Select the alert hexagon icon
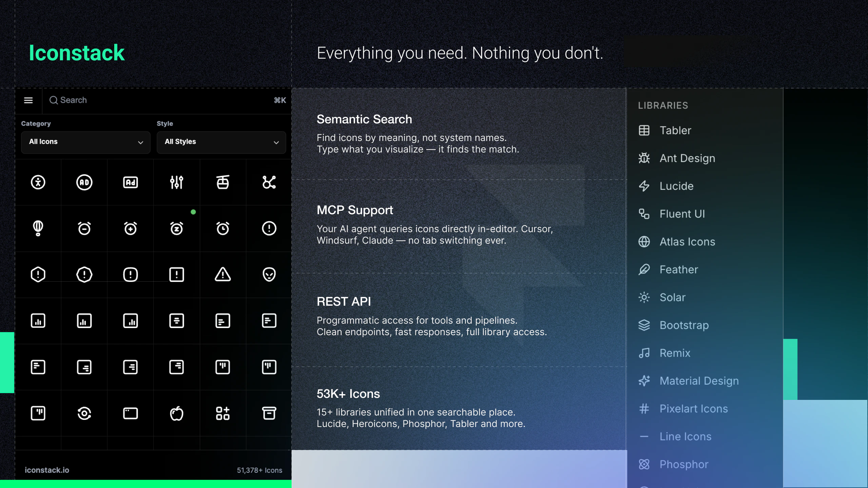Screen dimensions: 868x488 pyautogui.click(x=38, y=274)
